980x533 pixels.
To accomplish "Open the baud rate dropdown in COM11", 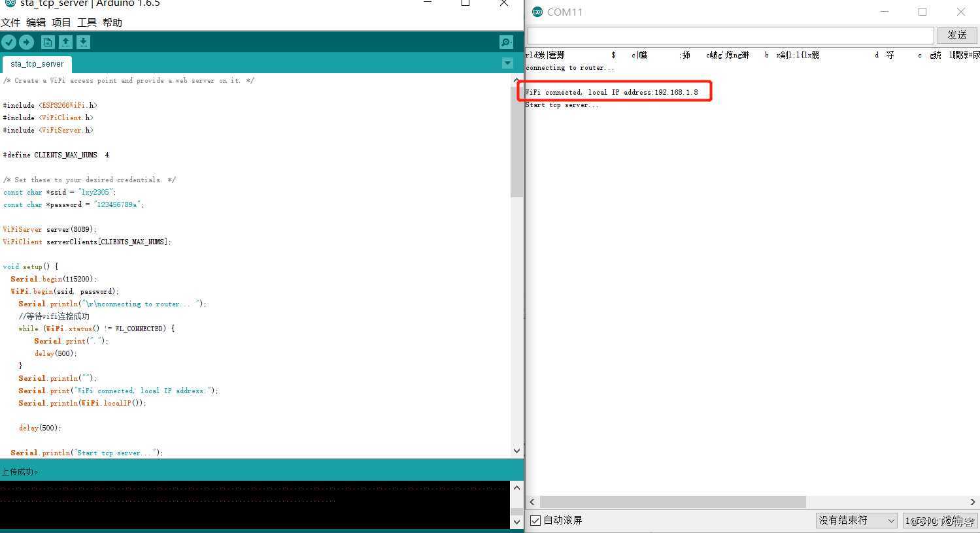I will [x=940, y=521].
